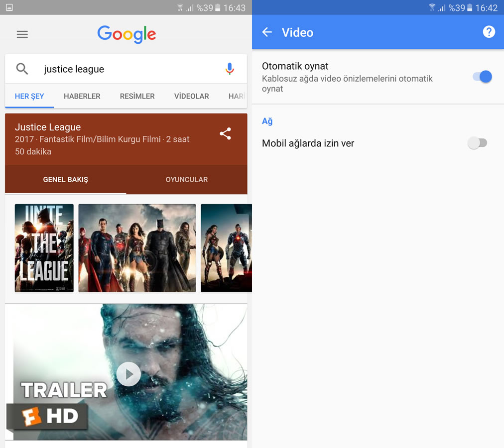The width and height of the screenshot is (504, 448).
Task: Tap the Fandango HD logo on trailer
Action: point(48,416)
